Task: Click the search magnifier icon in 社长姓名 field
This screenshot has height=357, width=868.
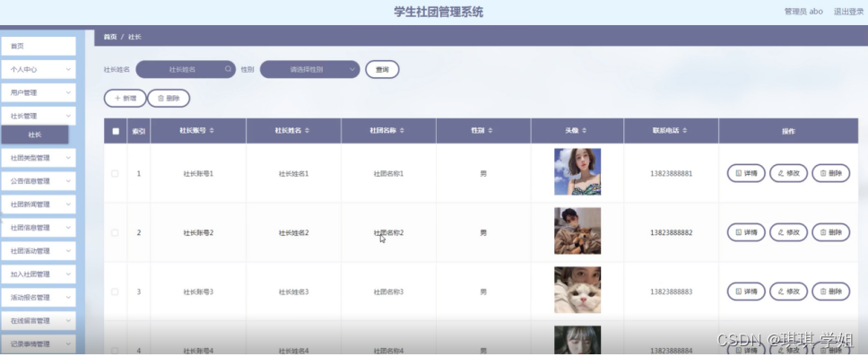Action: pos(228,69)
